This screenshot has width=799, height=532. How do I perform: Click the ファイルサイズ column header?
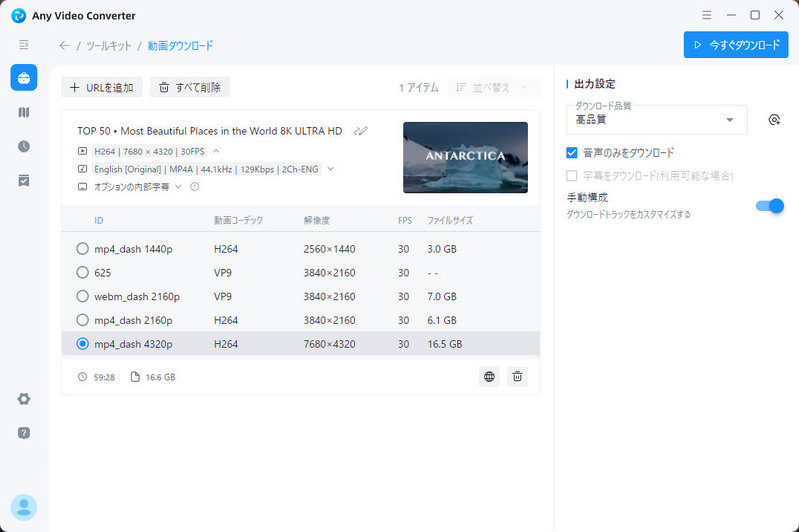tap(450, 221)
